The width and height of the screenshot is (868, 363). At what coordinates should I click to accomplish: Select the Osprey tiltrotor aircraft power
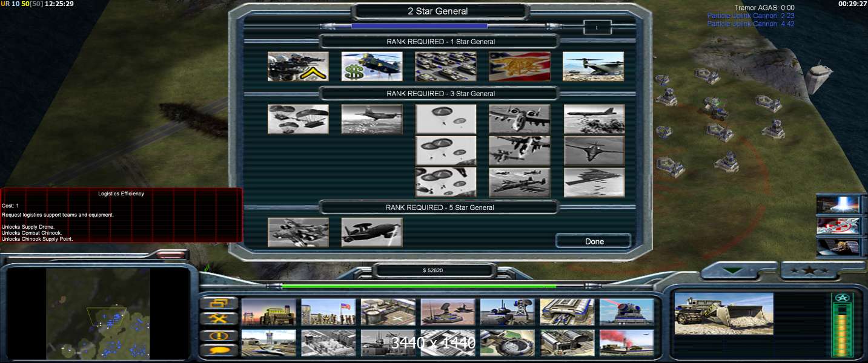[x=593, y=67]
